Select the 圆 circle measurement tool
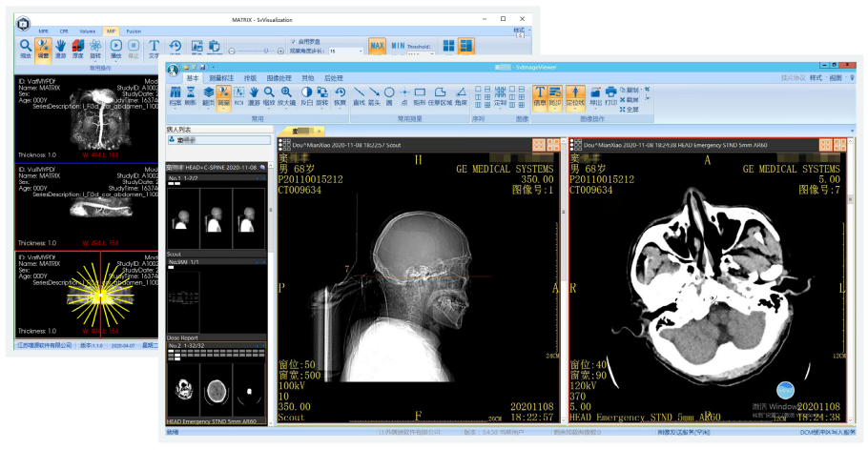The height and width of the screenshot is (450, 868). coord(389,95)
